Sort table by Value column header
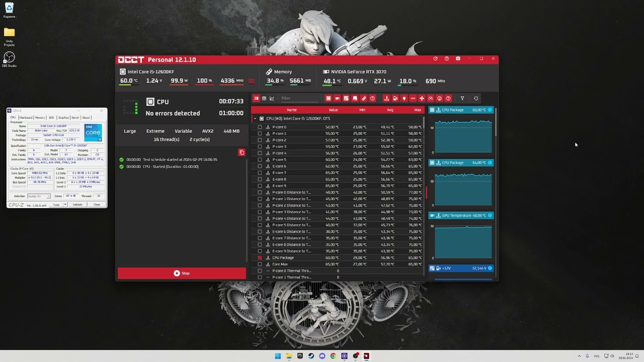The width and height of the screenshot is (644, 362). click(333, 110)
